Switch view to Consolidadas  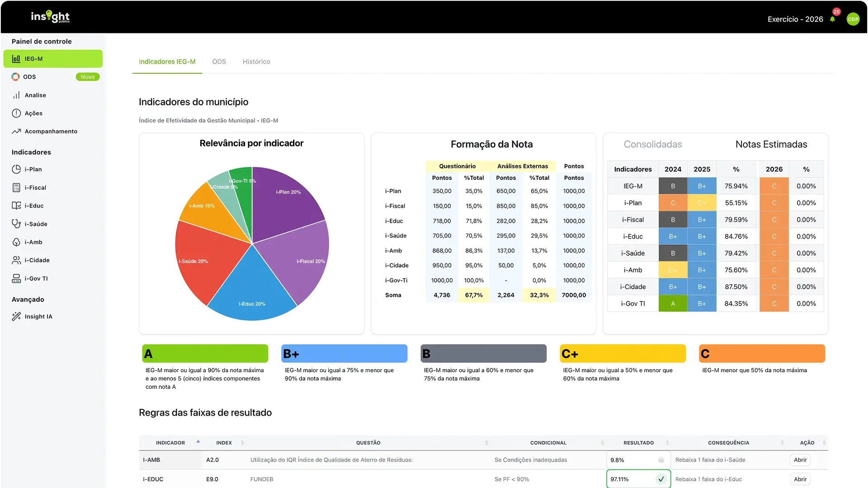tap(653, 144)
